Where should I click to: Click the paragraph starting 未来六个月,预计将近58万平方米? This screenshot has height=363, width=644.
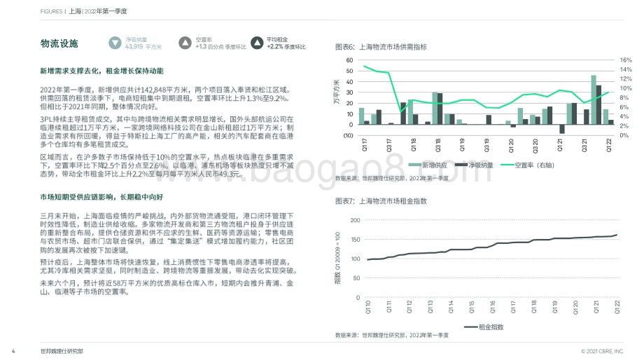[x=167, y=287]
